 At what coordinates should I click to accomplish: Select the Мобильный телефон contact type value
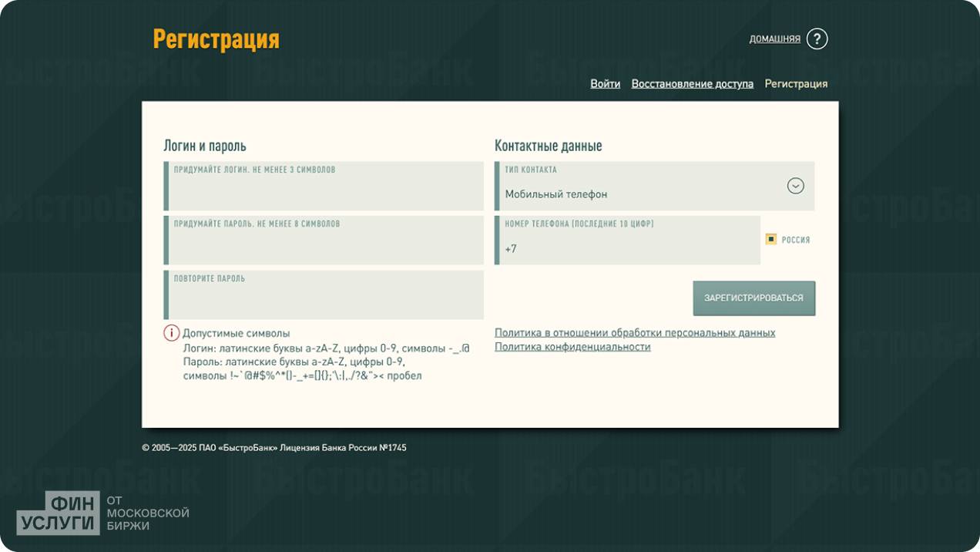click(556, 194)
